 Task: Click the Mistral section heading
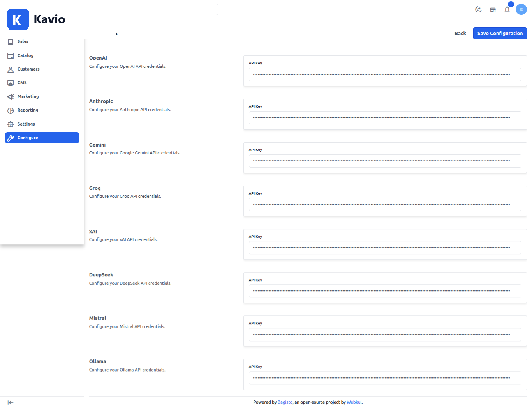coord(98,318)
